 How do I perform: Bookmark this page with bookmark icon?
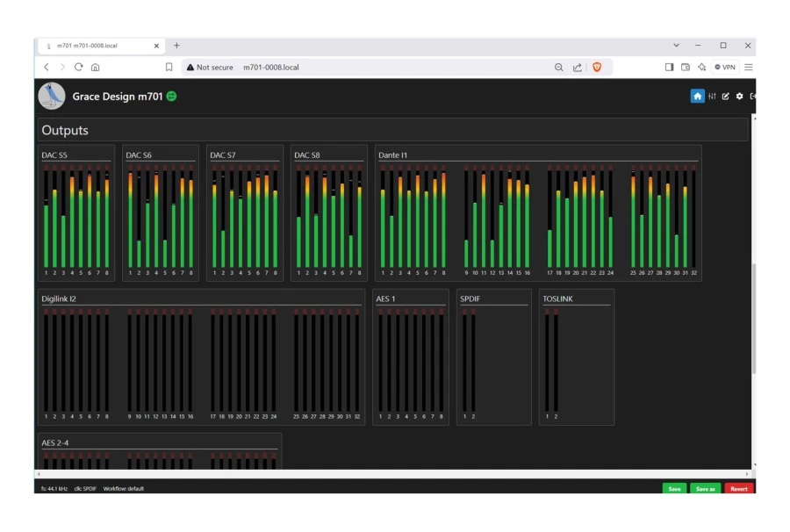tap(169, 67)
